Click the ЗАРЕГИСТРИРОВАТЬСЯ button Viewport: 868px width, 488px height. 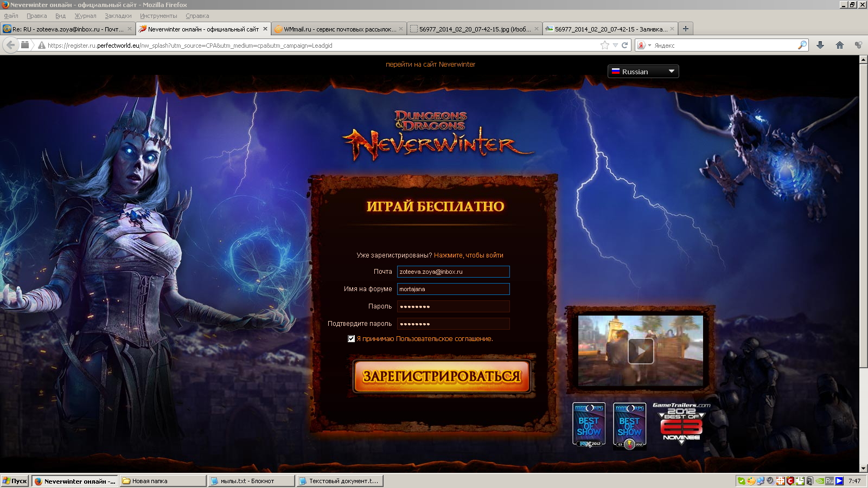[442, 376]
